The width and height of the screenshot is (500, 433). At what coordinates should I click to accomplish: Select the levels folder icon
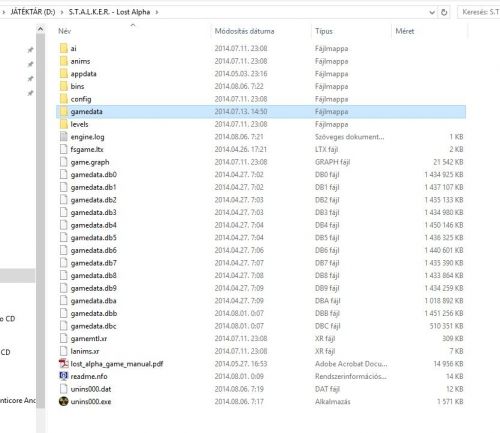(64, 124)
